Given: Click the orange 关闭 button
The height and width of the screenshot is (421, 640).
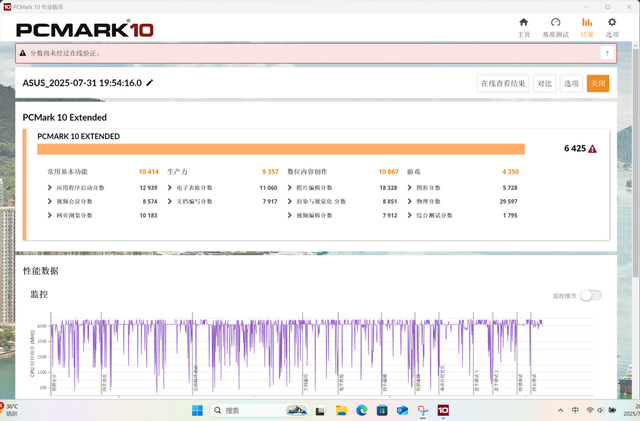Looking at the screenshot, I should point(598,83).
